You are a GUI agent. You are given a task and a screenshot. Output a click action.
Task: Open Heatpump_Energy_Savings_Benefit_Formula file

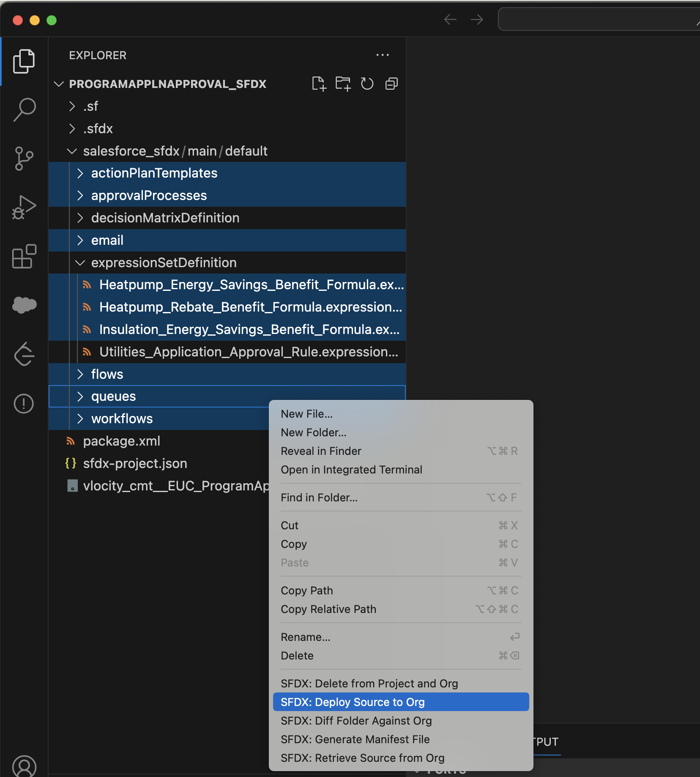point(227,285)
